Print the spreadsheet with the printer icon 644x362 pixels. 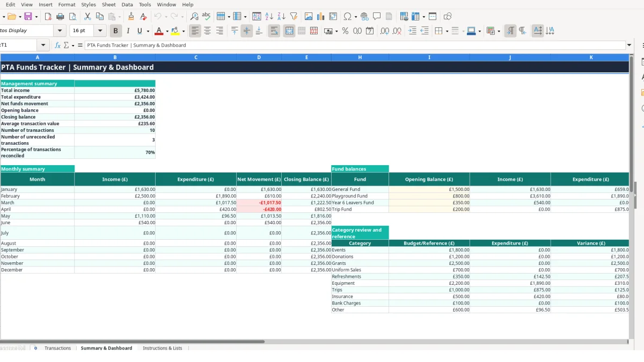point(60,17)
